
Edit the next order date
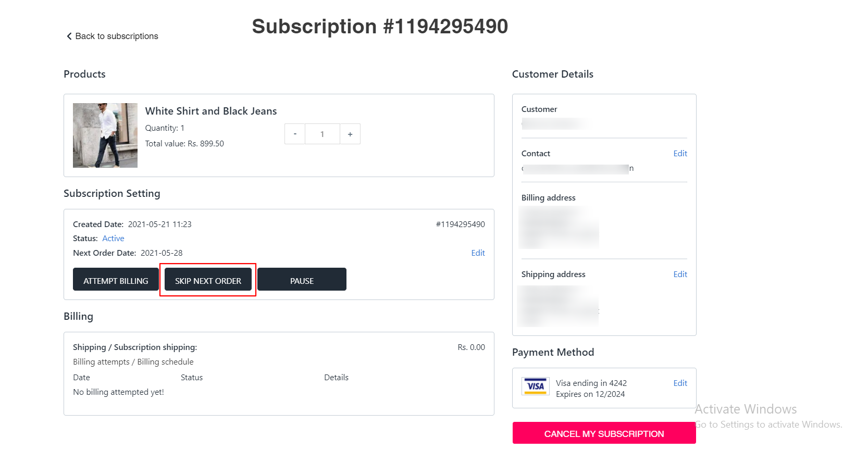(478, 253)
